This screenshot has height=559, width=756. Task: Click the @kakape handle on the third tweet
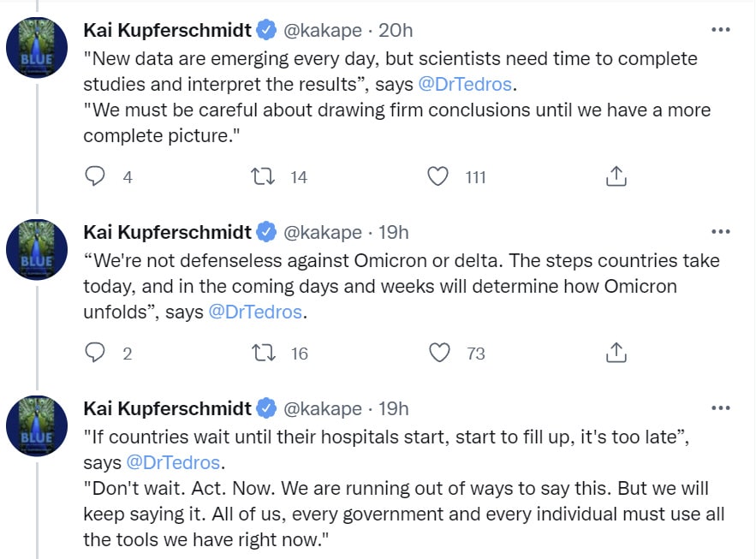tap(323, 409)
